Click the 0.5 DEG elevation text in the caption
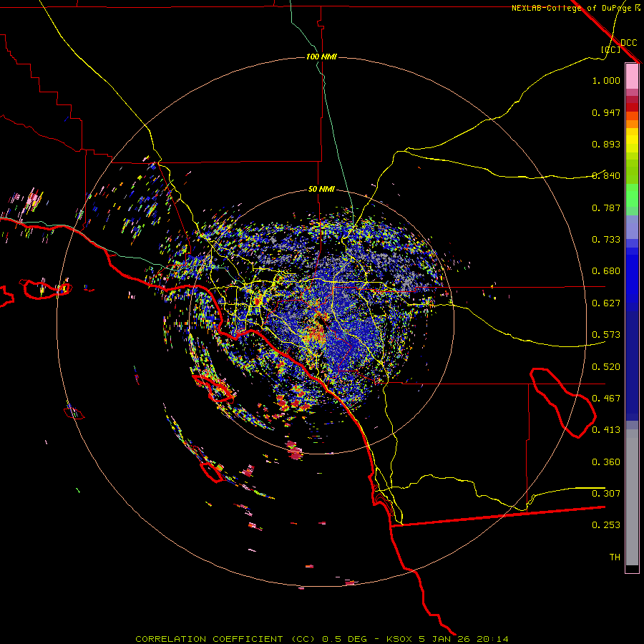The height and width of the screenshot is (644, 644). pos(346,639)
